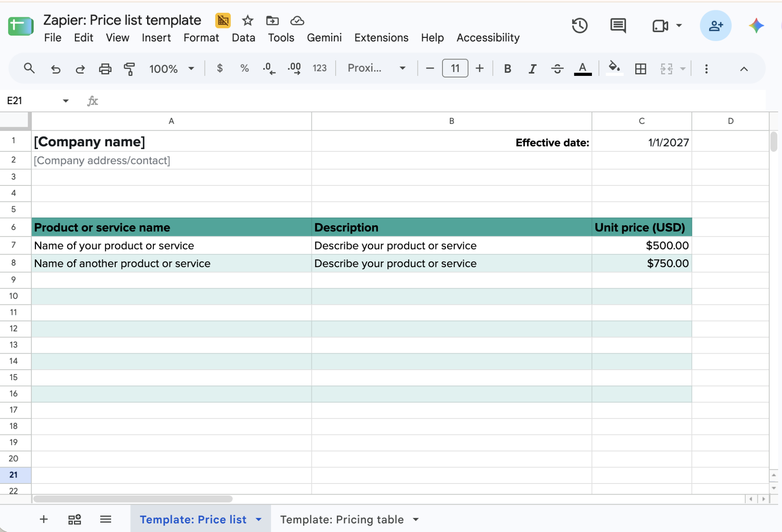This screenshot has height=532, width=782.
Task: Open comments panel icon
Action: pos(618,26)
